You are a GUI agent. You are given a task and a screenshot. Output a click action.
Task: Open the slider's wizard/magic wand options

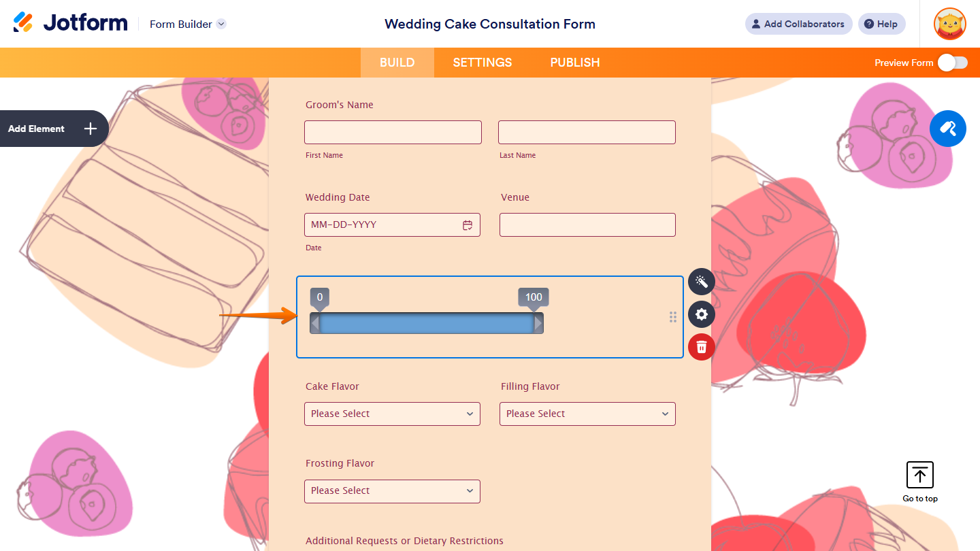click(x=702, y=282)
